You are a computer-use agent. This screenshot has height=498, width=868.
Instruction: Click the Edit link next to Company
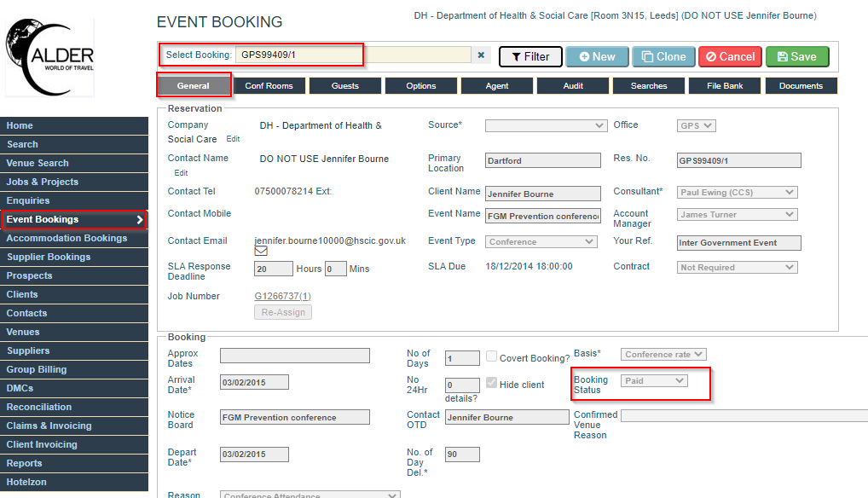[x=233, y=139]
